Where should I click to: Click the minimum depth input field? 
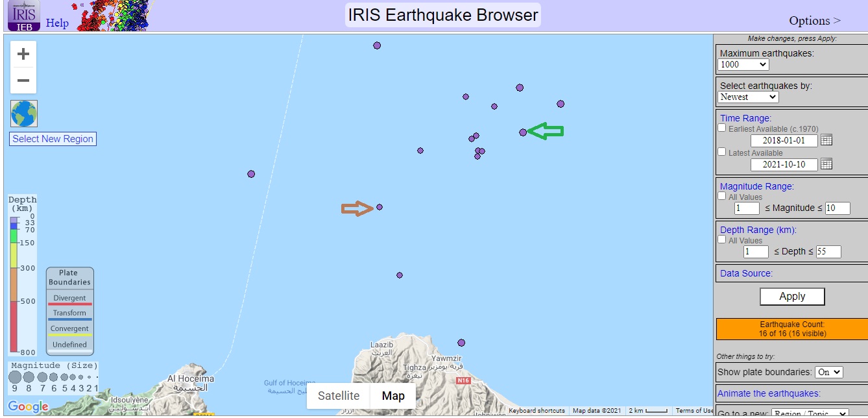point(756,252)
